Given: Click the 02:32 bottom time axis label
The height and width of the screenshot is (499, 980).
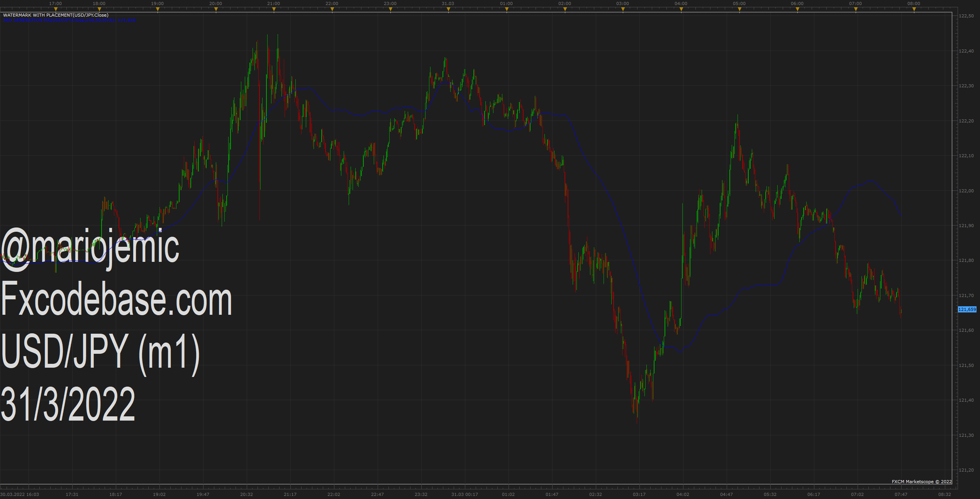Looking at the screenshot, I should coord(595,494).
